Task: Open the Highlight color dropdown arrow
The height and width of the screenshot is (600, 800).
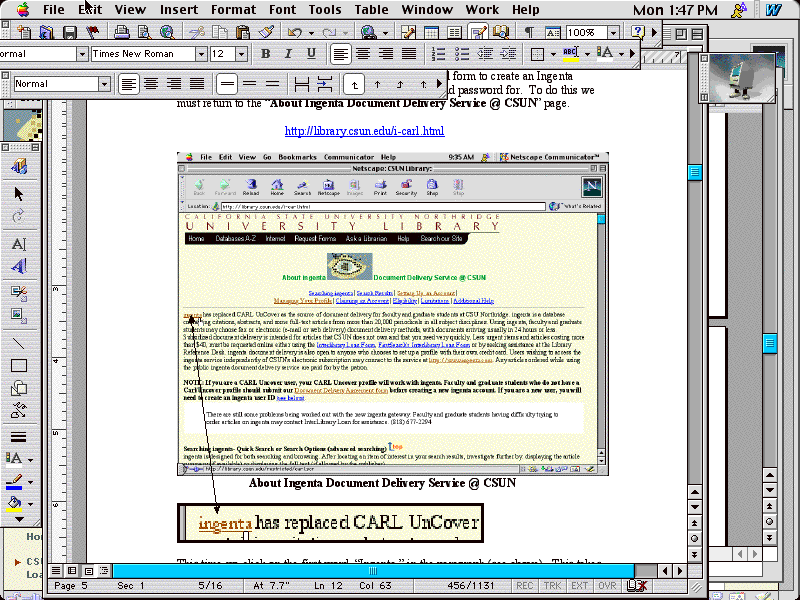Action: (587, 54)
